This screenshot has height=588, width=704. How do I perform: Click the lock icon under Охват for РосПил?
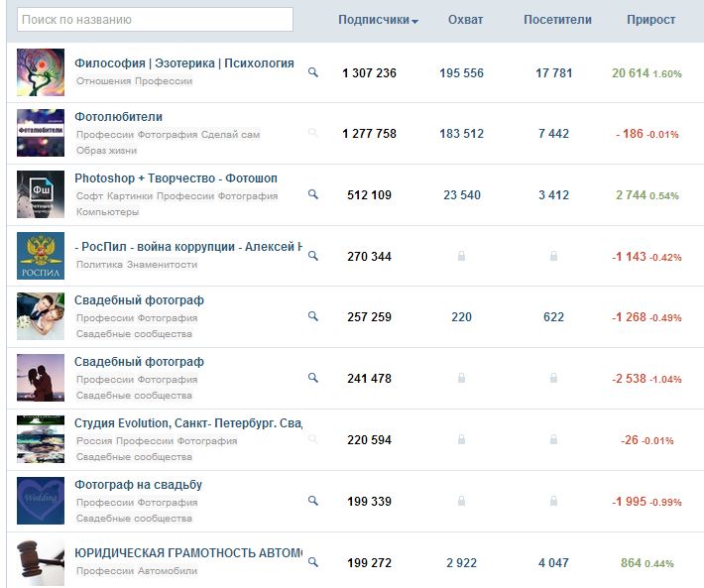(461, 257)
